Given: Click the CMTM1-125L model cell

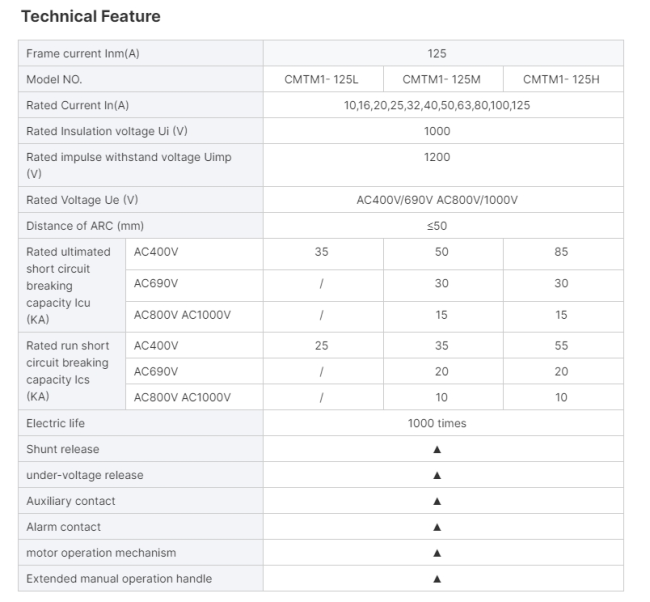Looking at the screenshot, I should pyautogui.click(x=321, y=79).
